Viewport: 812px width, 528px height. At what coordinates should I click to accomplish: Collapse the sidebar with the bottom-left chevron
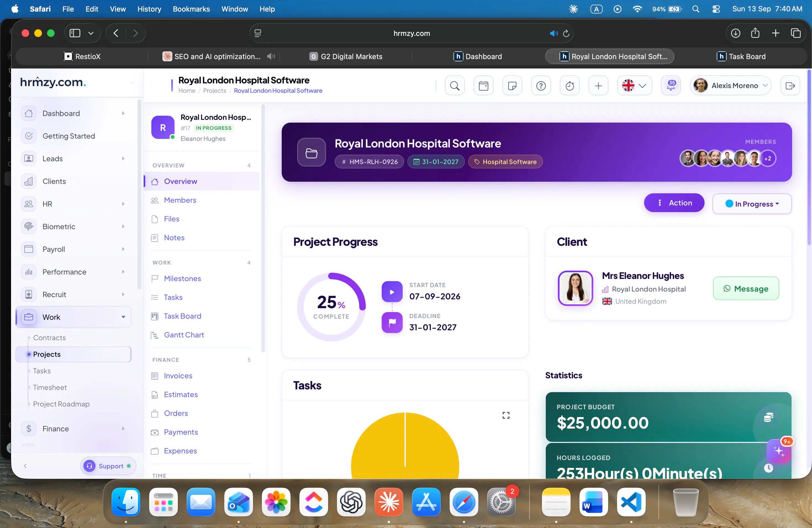(x=25, y=466)
